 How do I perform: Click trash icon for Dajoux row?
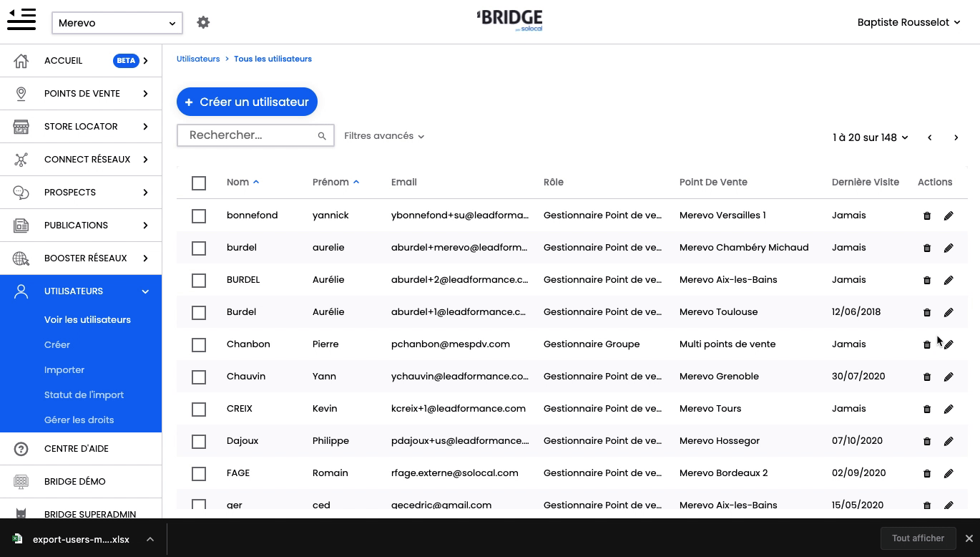coord(927,441)
